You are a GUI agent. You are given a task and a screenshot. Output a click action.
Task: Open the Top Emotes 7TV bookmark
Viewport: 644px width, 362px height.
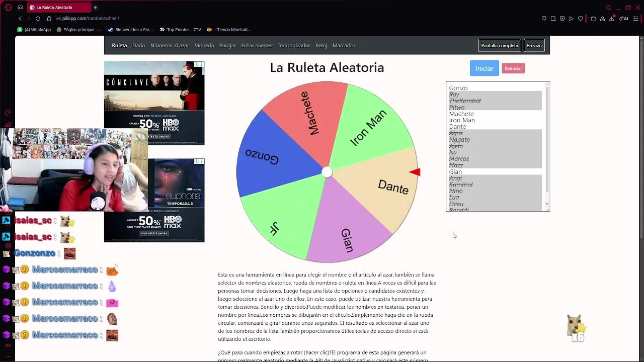point(180,30)
